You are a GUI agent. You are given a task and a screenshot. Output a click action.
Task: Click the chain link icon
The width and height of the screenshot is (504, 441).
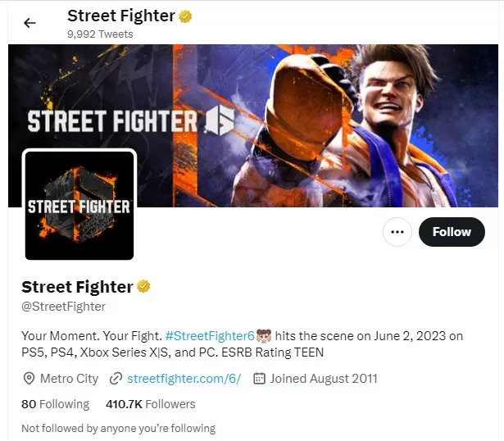116,379
